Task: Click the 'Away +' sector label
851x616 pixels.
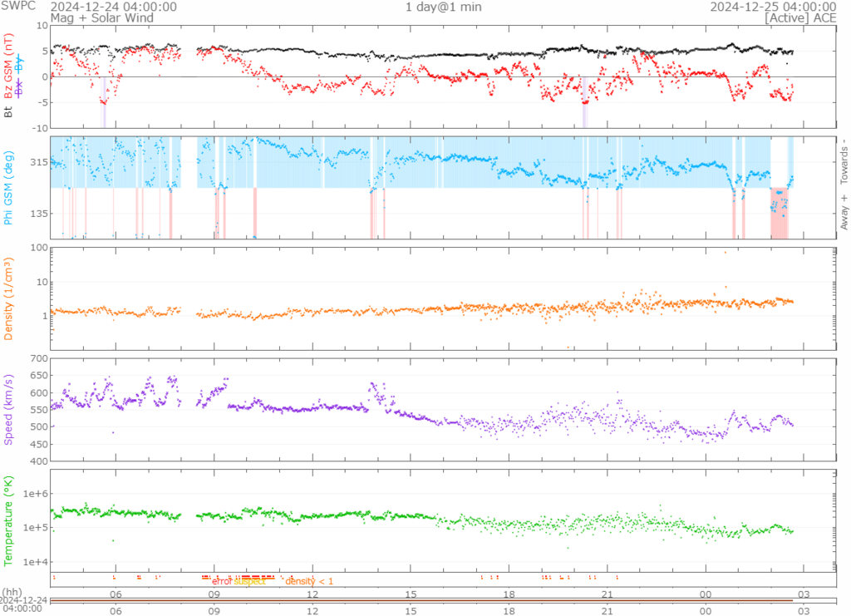Action: [x=844, y=212]
